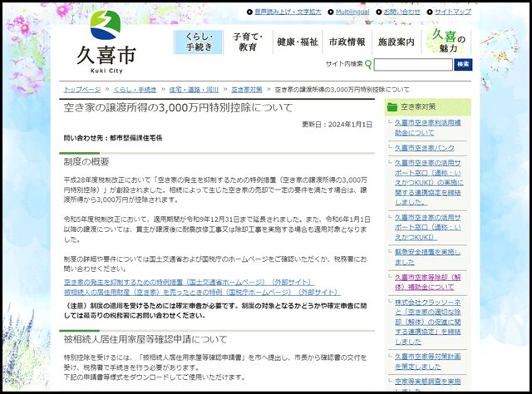This screenshot has width=532, height=394.
Task: Go to 空き家対策 breadcrumb link
Action: click(247, 90)
